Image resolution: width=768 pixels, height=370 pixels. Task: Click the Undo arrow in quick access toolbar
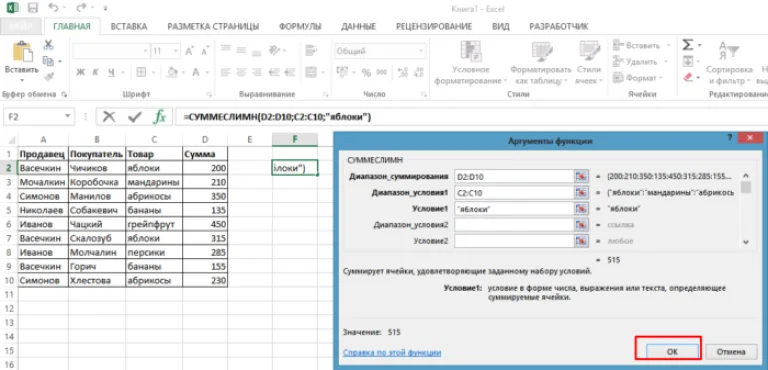tap(53, 8)
